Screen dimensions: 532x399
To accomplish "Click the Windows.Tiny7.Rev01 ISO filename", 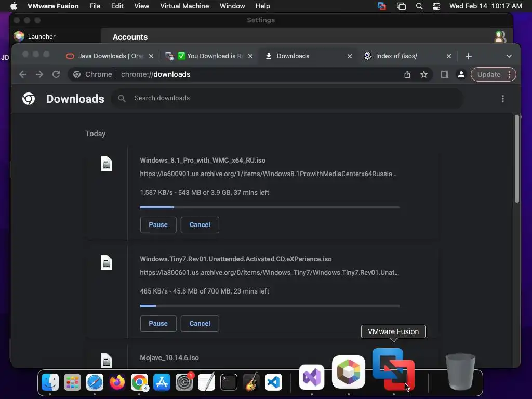I will 236,259.
